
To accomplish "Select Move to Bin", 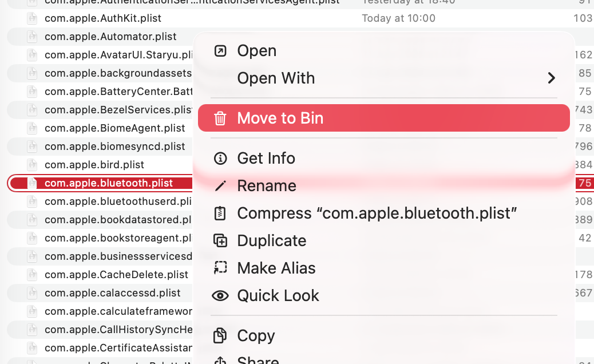I will (384, 118).
